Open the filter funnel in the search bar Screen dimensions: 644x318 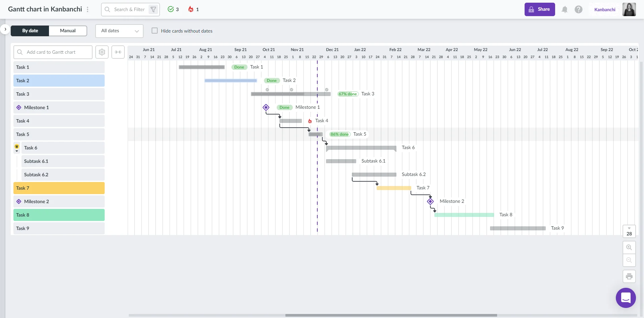(x=153, y=9)
